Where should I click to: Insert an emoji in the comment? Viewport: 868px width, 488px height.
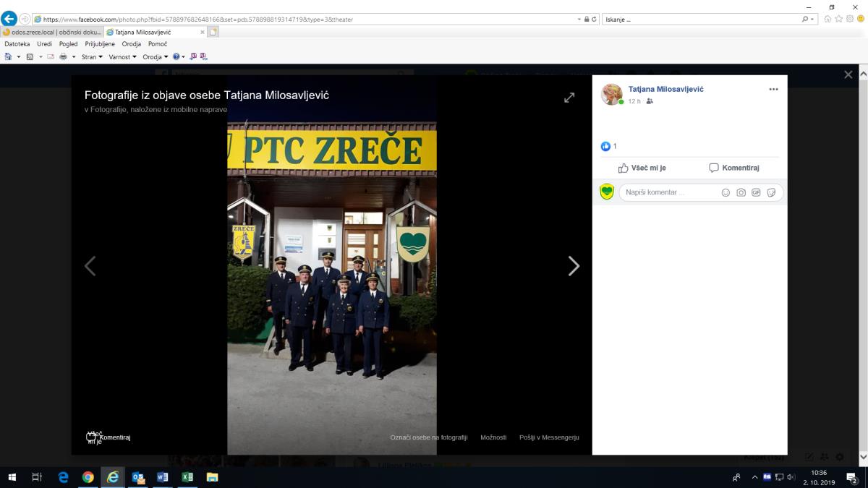(x=726, y=192)
